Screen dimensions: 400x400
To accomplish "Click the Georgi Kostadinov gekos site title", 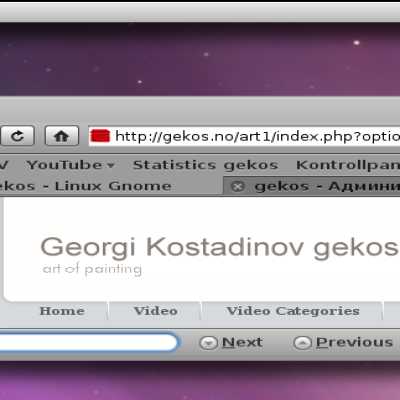I will coord(219,247).
